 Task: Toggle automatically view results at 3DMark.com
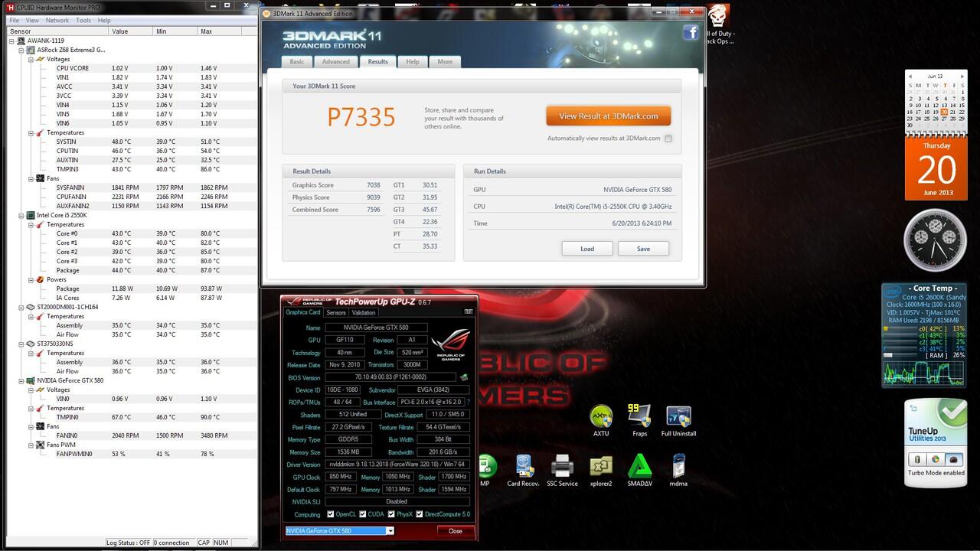click(x=668, y=139)
